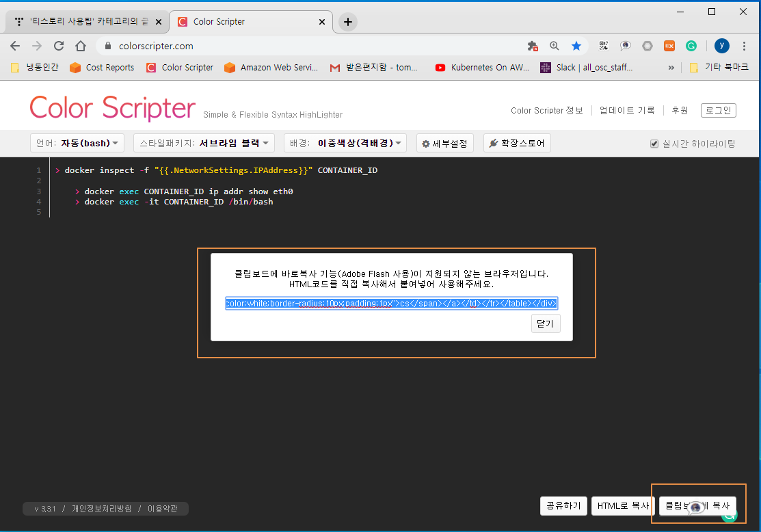
Task: Toggle the 실시간 하이라이팅 checkbox
Action: tap(654, 144)
